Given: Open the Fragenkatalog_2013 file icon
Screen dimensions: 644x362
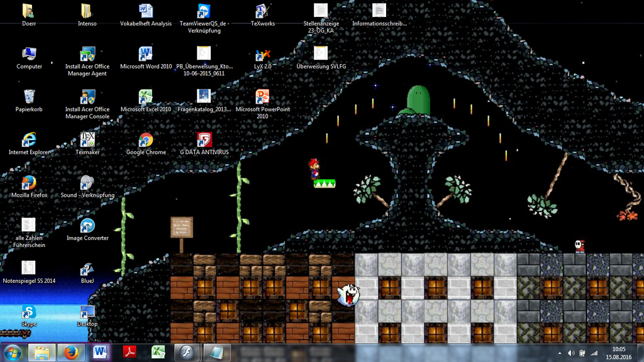Looking at the screenshot, I should (x=204, y=97).
